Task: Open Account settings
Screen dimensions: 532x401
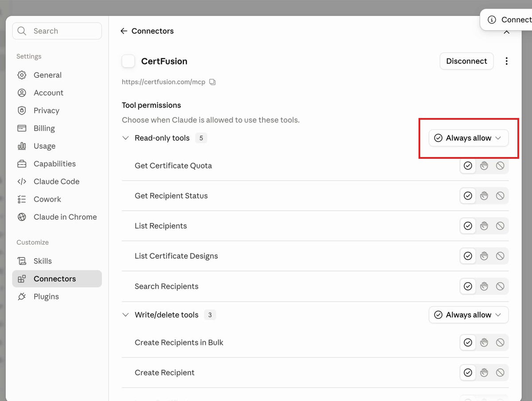Action: tap(57, 93)
